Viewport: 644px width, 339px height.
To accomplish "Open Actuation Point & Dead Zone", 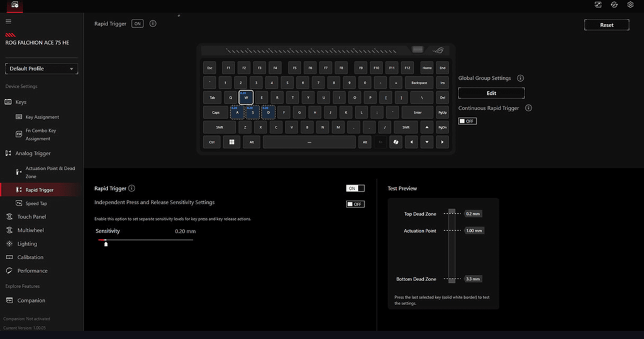I will click(x=50, y=172).
